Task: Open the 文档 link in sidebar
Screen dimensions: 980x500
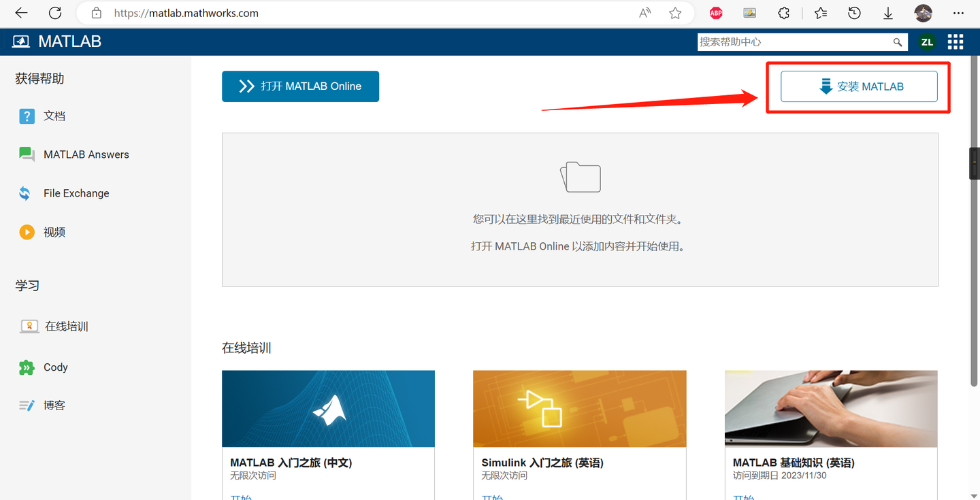Action: click(x=54, y=116)
